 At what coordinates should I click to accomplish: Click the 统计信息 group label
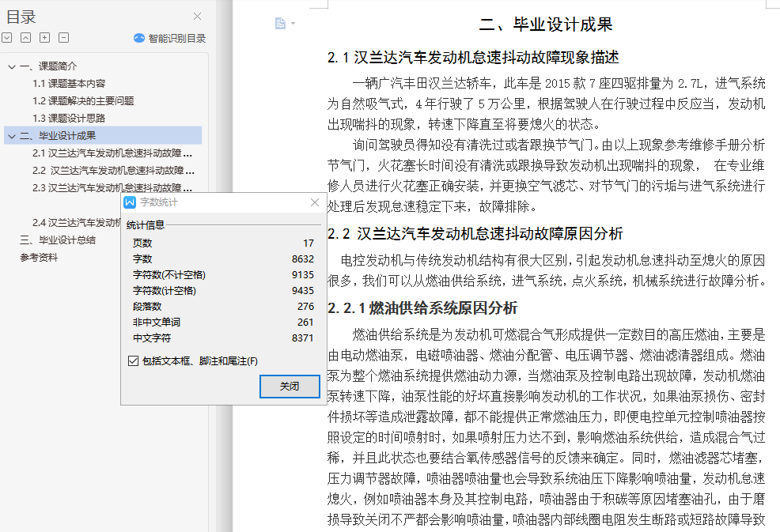pos(146,224)
